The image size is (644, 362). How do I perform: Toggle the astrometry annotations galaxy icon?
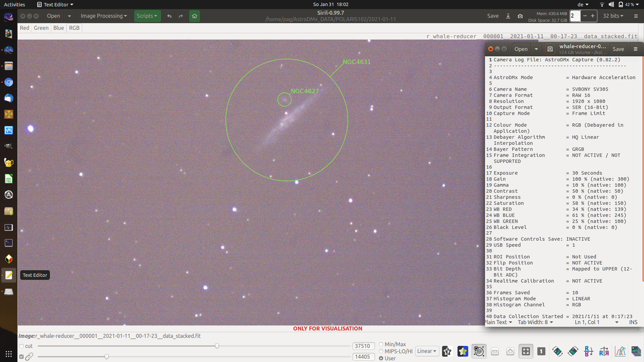click(x=479, y=351)
